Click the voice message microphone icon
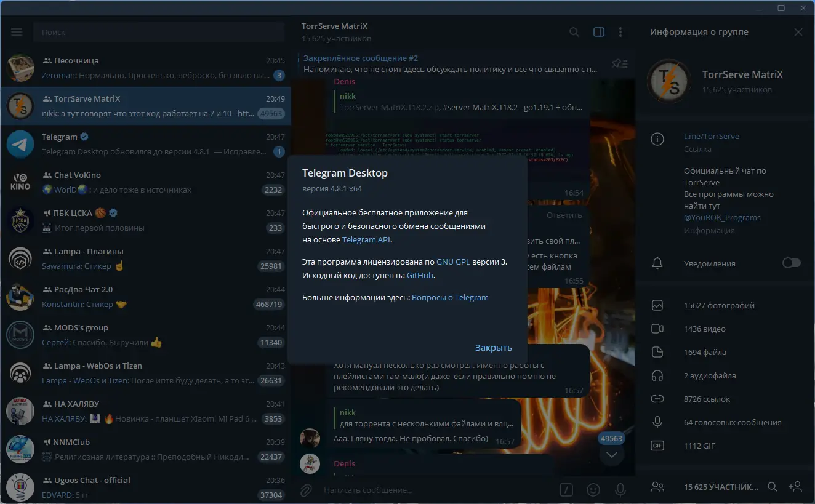The width and height of the screenshot is (815, 504). [x=620, y=490]
